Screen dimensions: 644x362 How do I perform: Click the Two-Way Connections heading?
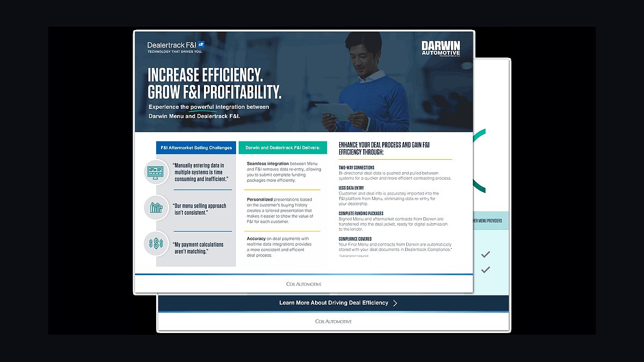tap(356, 168)
